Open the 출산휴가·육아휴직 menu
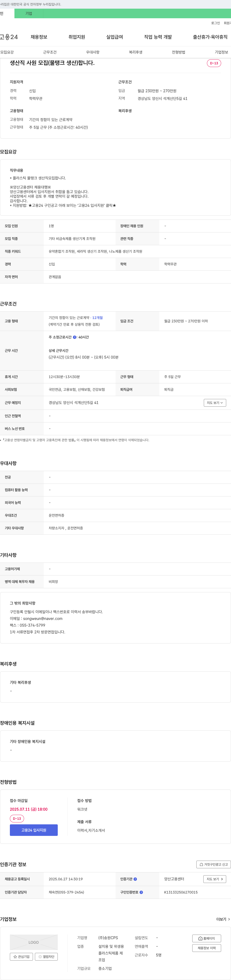 pyautogui.click(x=210, y=37)
